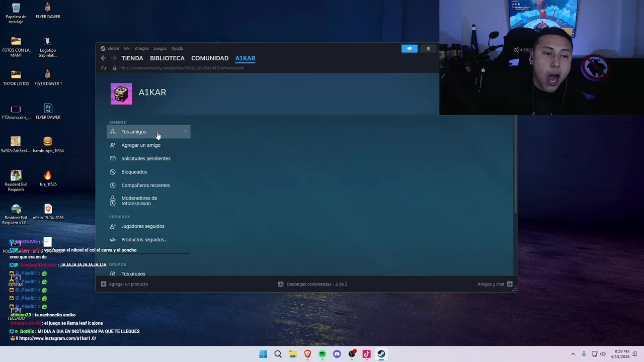Screen dimensions: 644x362
Task: Open the volume tray icon
Action: [603, 354]
